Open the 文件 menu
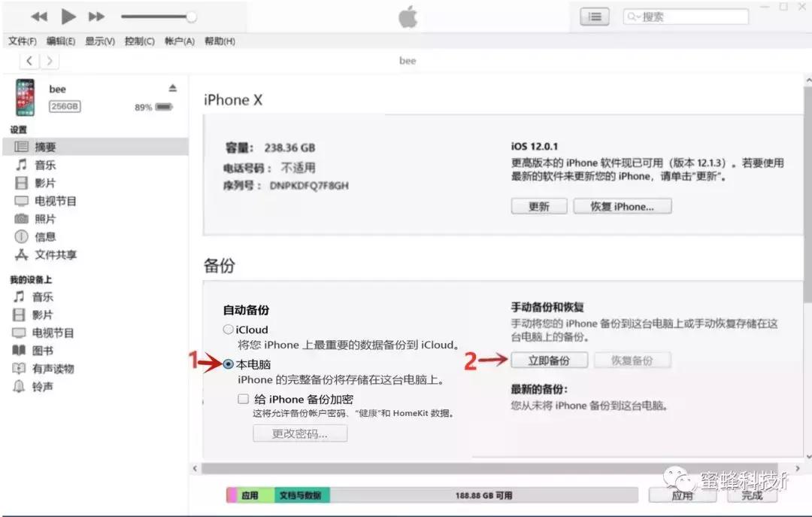 click(x=22, y=41)
